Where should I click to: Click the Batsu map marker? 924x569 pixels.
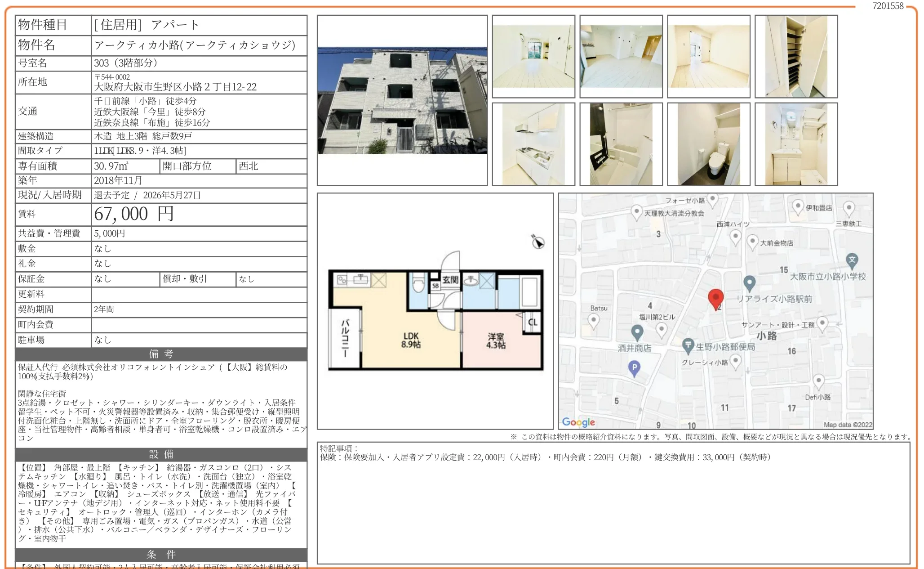click(594, 320)
